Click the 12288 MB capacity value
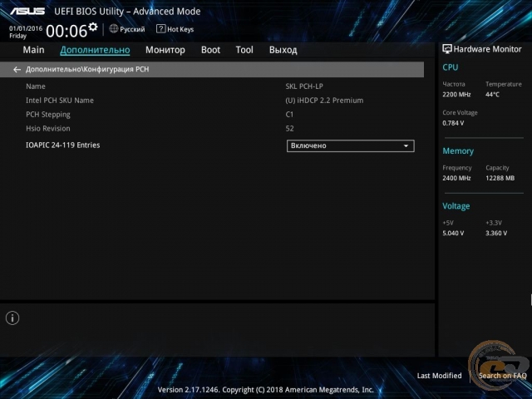 500,178
